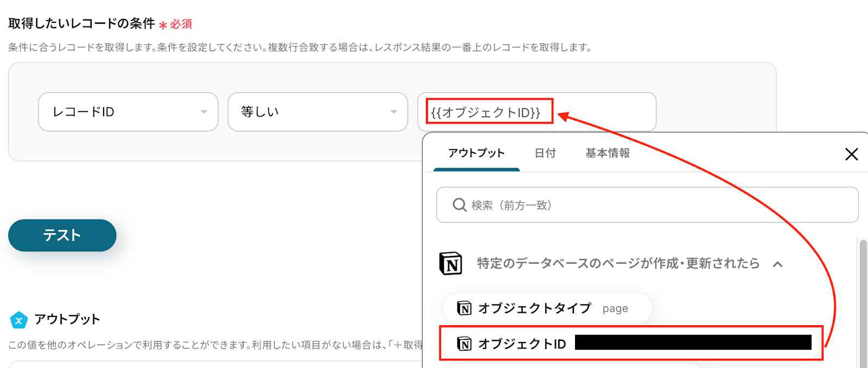Image resolution: width=868 pixels, height=368 pixels.
Task: Click the 検索（前方一致）search field
Action: click(x=651, y=205)
